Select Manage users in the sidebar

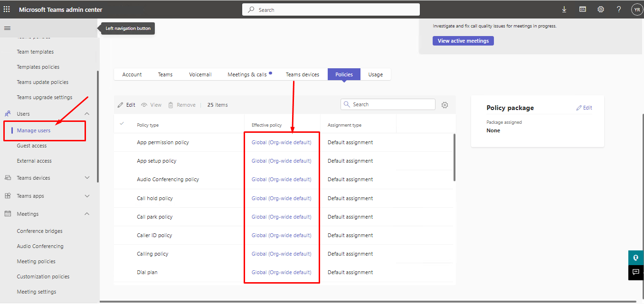coord(34,130)
